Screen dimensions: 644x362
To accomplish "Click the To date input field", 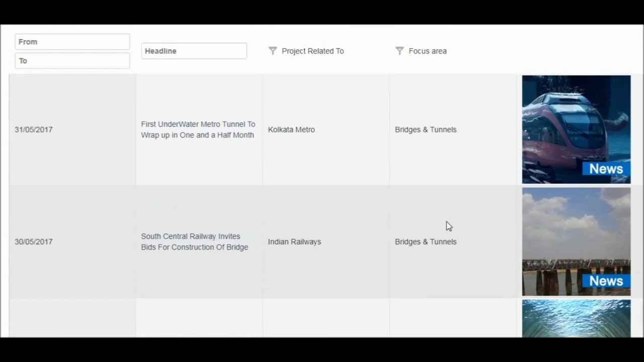I will pos(72,61).
